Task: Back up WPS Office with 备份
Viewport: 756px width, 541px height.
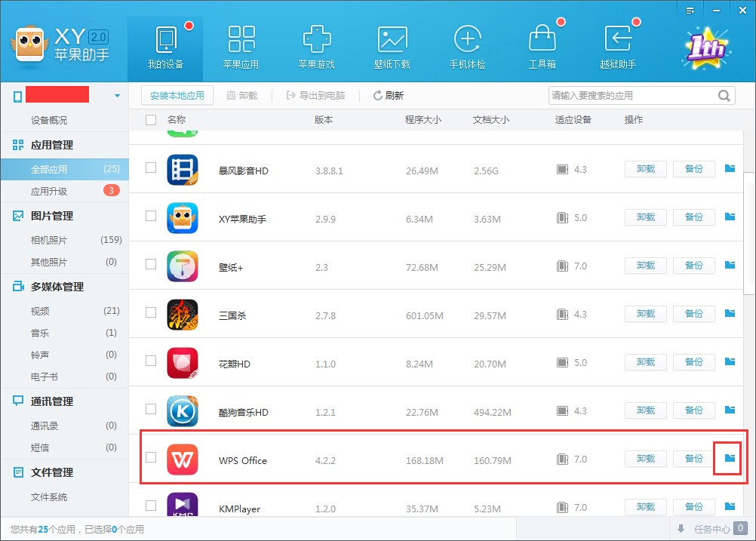Action: [x=694, y=458]
